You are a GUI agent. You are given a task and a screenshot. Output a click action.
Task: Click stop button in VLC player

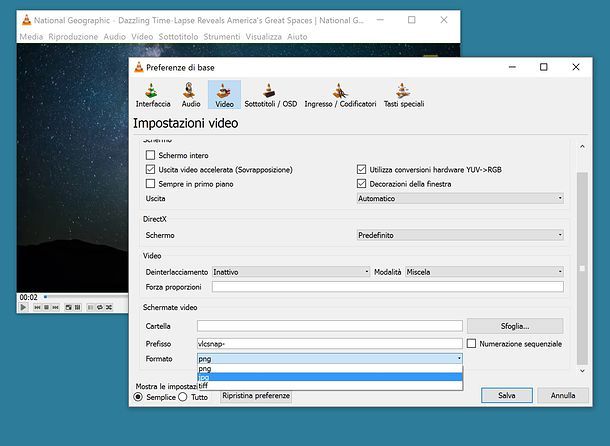tap(46, 307)
